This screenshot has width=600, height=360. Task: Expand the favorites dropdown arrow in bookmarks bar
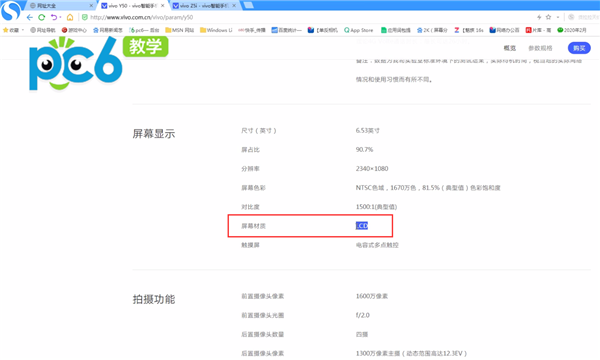click(23, 30)
